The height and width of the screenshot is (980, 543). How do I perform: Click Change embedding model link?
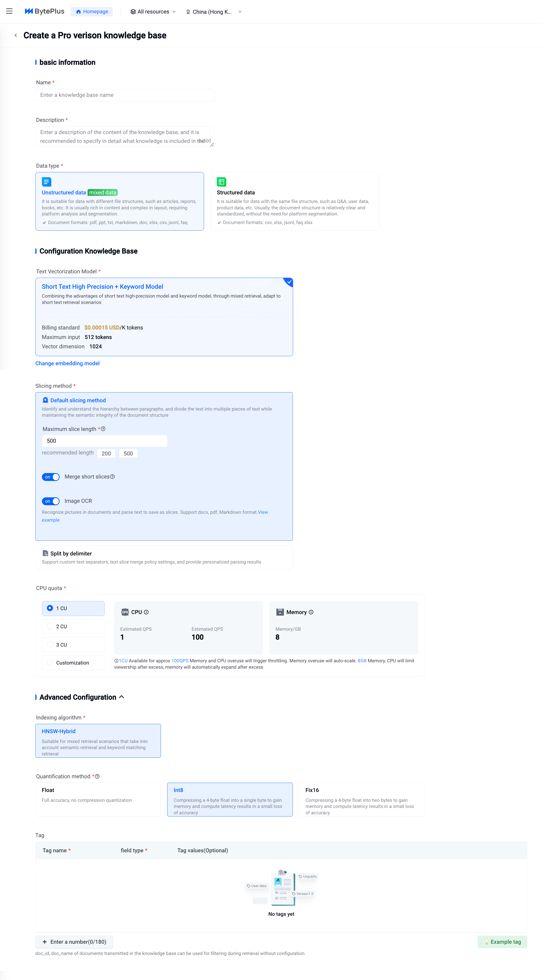pyautogui.click(x=67, y=363)
